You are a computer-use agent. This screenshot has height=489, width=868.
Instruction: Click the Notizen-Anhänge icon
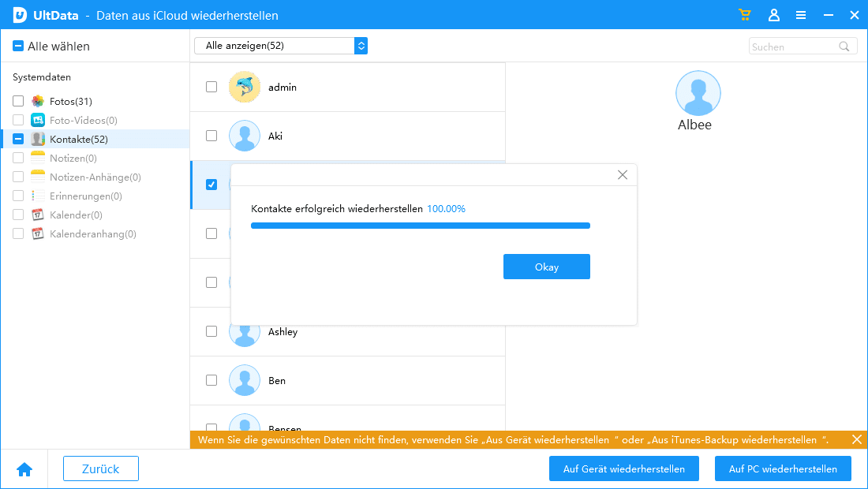tap(38, 177)
